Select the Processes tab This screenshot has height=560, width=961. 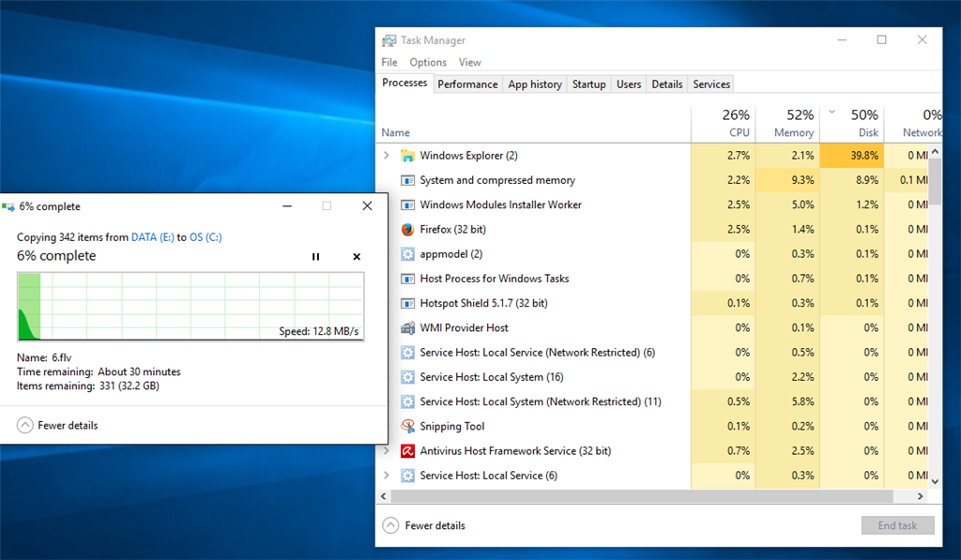pyautogui.click(x=404, y=83)
